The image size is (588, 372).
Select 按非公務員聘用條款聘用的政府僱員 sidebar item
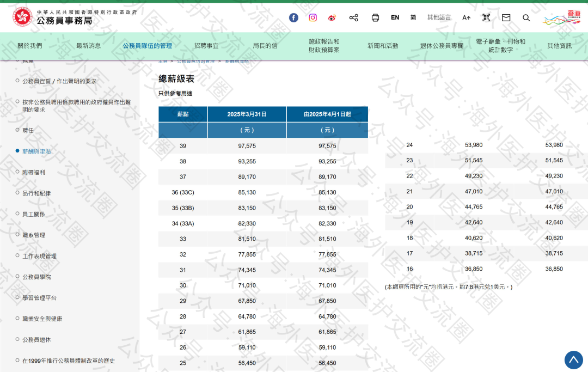[77, 106]
